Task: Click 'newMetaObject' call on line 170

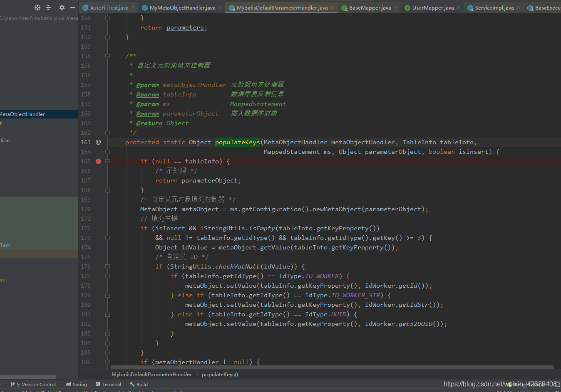Action: click(x=337, y=209)
